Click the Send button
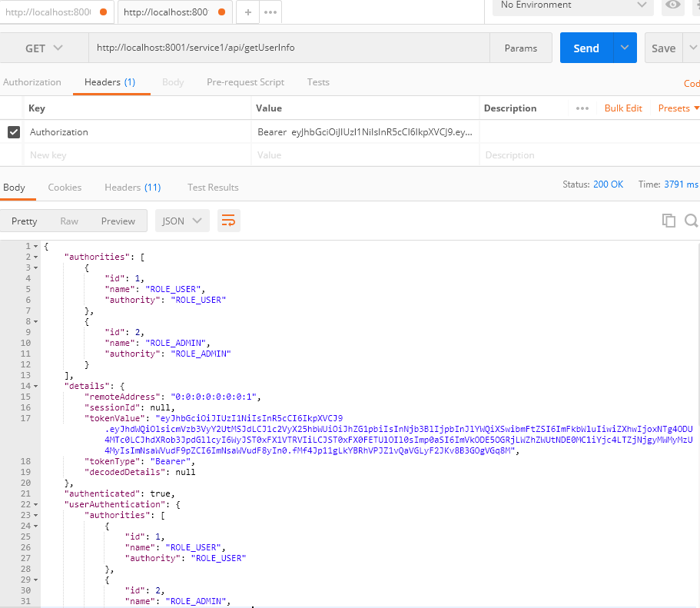This screenshot has height=608, width=700. 586,48
